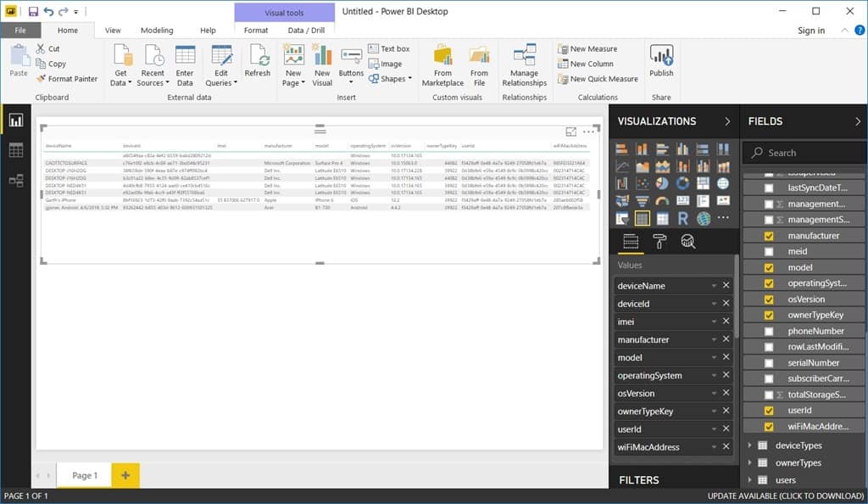Uncheck the model field
The height and width of the screenshot is (504, 868).
click(x=769, y=267)
